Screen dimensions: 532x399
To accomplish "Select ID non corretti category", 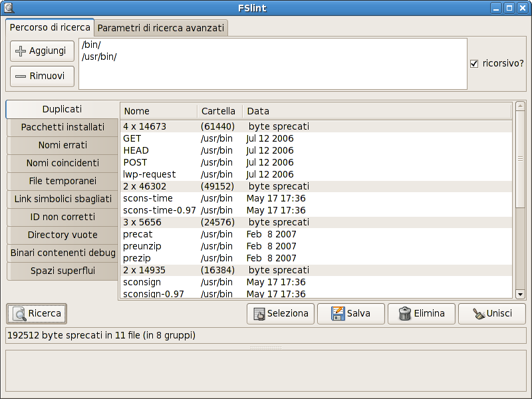I will 63,217.
